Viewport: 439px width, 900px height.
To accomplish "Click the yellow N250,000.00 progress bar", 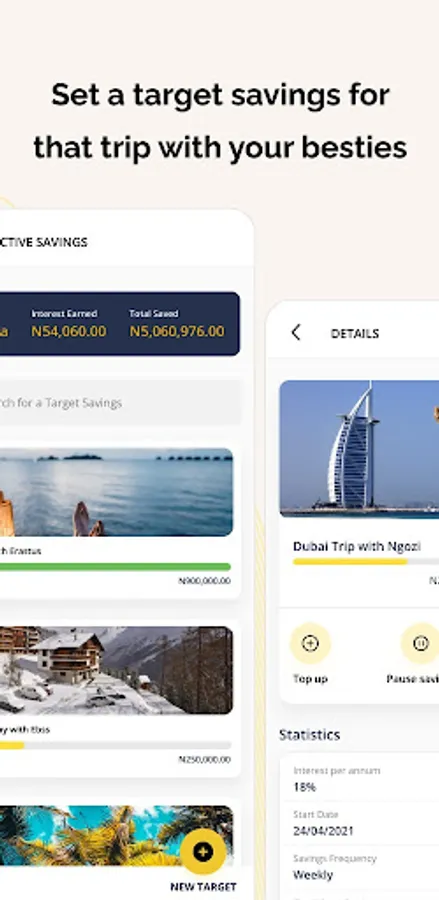I will (x=115, y=745).
